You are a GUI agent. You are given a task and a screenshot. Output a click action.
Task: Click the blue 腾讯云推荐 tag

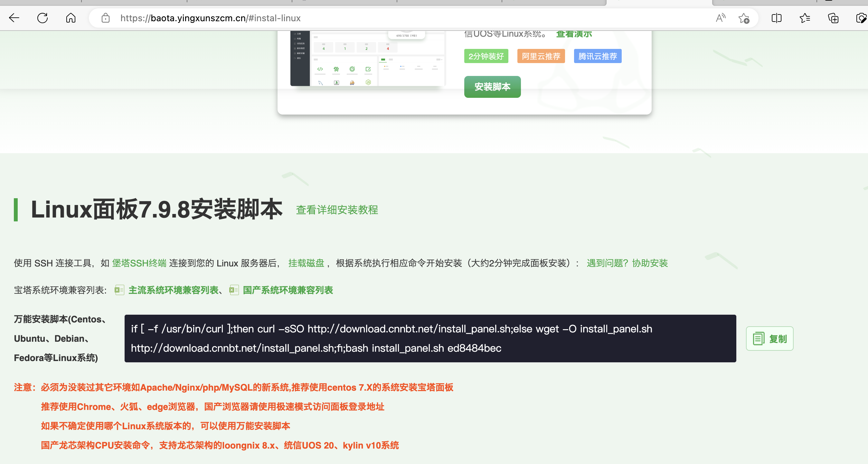tap(598, 56)
